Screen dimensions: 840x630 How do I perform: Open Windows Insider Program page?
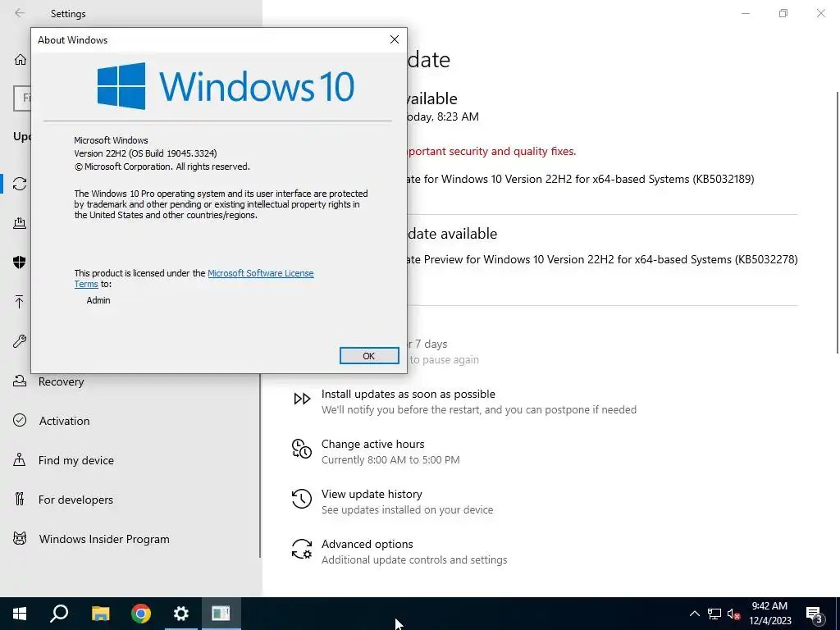104,539
